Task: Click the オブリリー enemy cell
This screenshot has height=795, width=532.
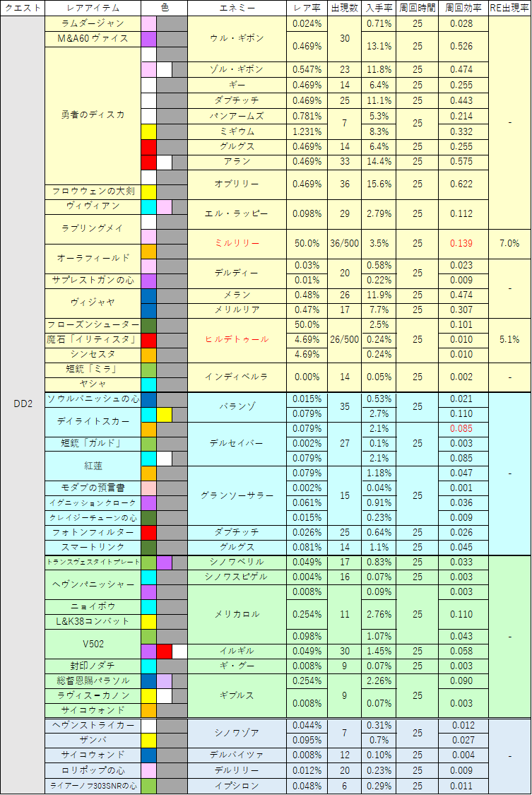Action: [237, 184]
